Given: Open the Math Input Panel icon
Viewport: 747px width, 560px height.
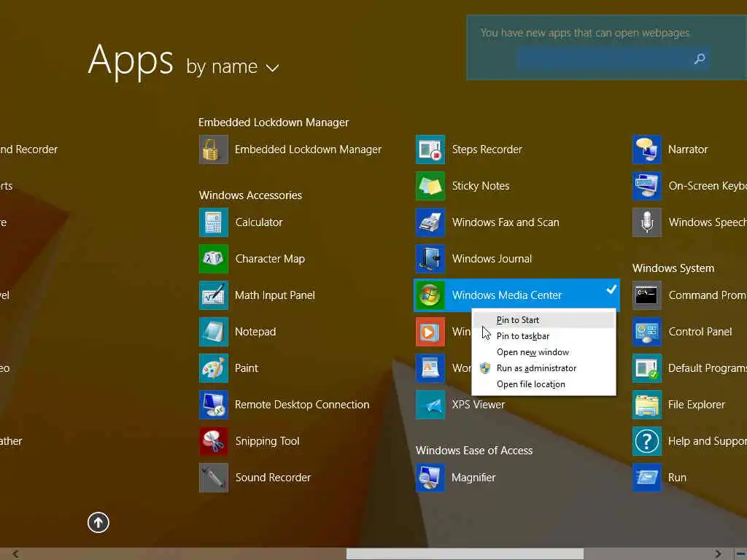Looking at the screenshot, I should (x=214, y=295).
